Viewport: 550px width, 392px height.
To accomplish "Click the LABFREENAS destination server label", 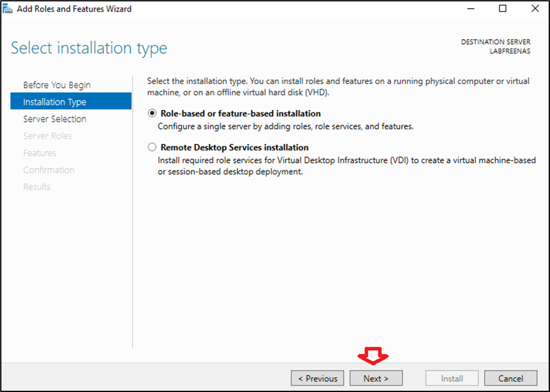I will 510,51.
